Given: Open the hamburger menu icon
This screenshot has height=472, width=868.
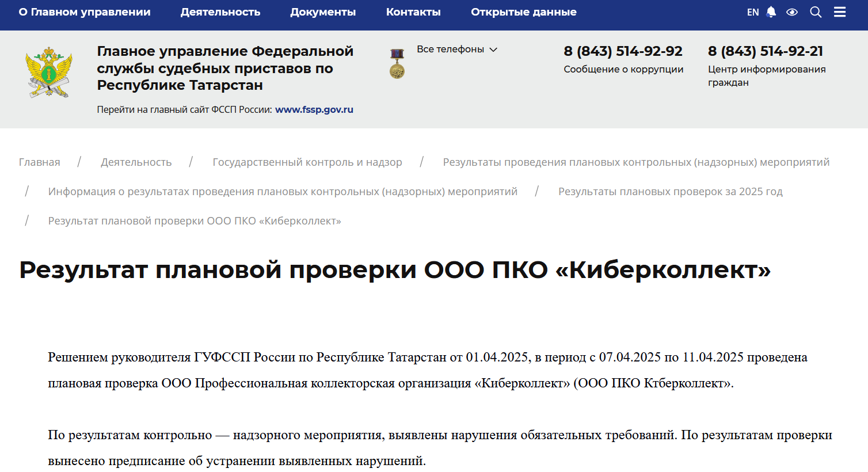Looking at the screenshot, I should 840,12.
